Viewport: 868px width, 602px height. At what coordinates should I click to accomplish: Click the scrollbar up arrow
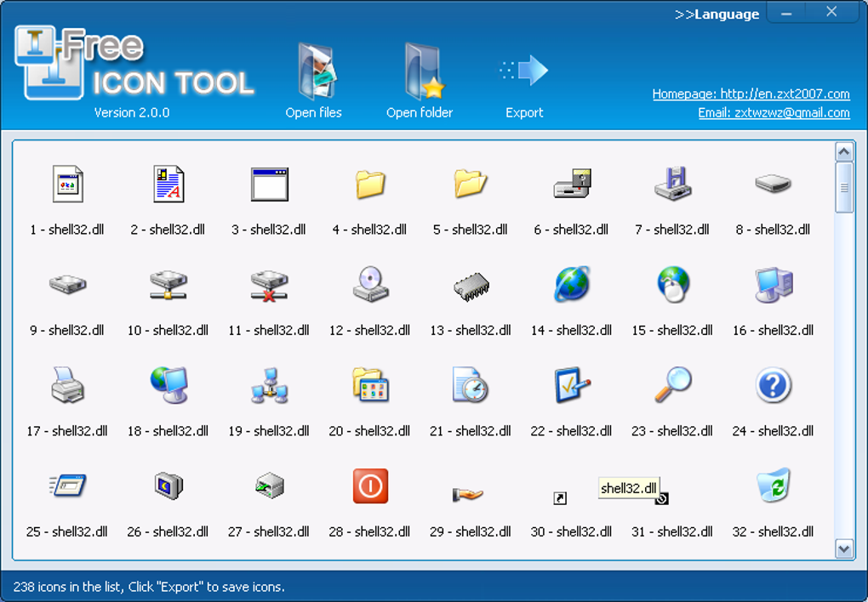[844, 152]
